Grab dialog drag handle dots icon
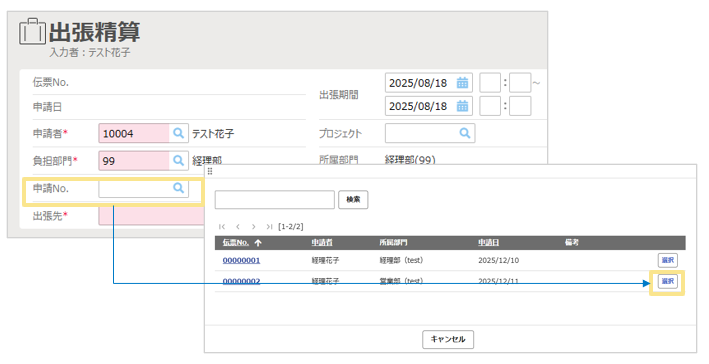Image resolution: width=709 pixels, height=364 pixels. [210, 171]
